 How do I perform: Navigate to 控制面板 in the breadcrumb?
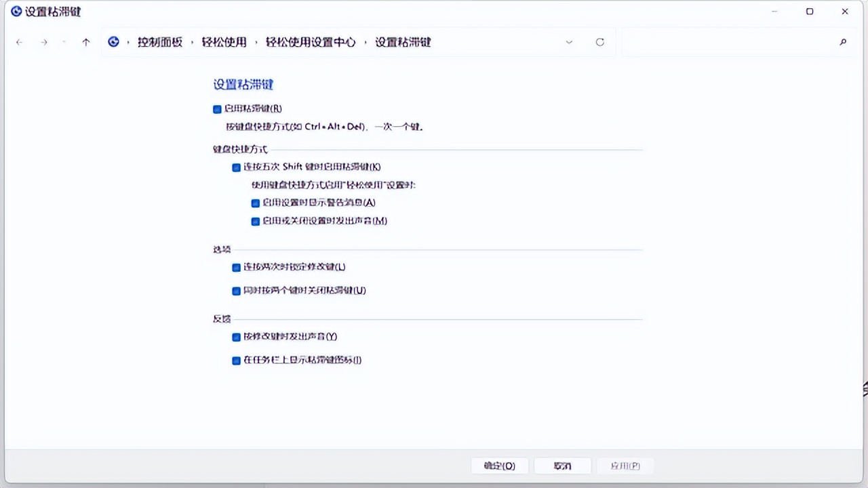coord(160,41)
